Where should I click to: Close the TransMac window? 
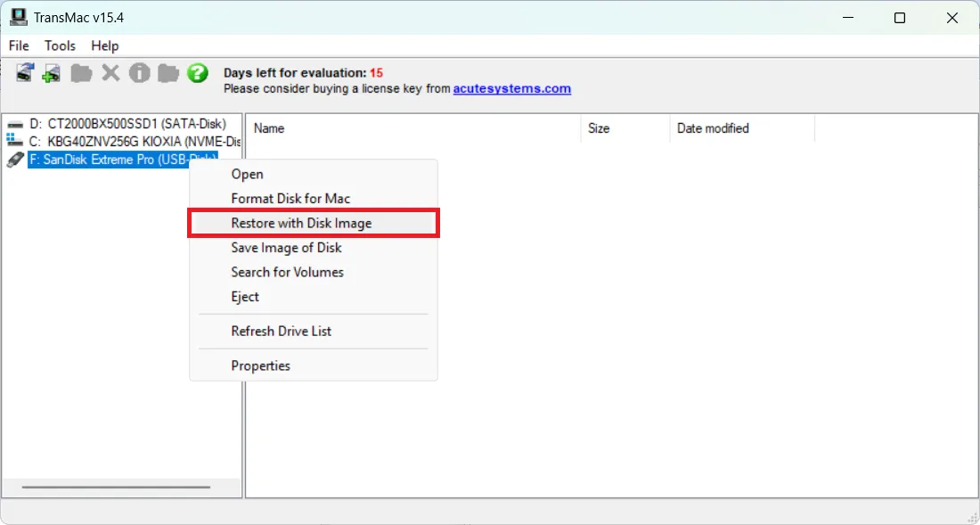[x=952, y=18]
